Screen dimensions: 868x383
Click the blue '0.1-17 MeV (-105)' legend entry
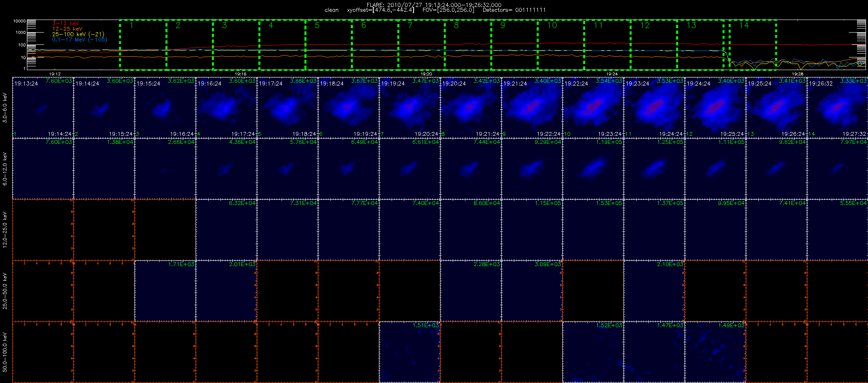point(79,40)
